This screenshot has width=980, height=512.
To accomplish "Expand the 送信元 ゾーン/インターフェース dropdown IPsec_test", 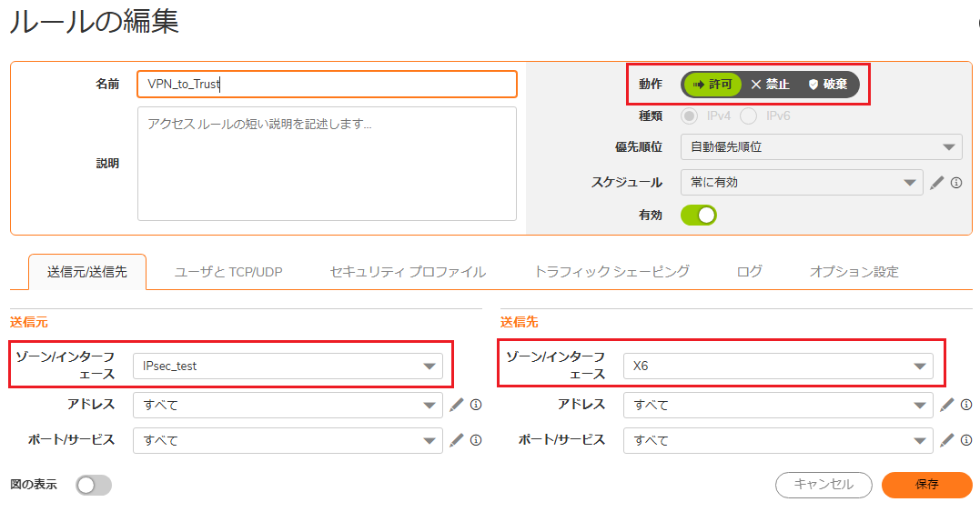I will pyautogui.click(x=288, y=366).
